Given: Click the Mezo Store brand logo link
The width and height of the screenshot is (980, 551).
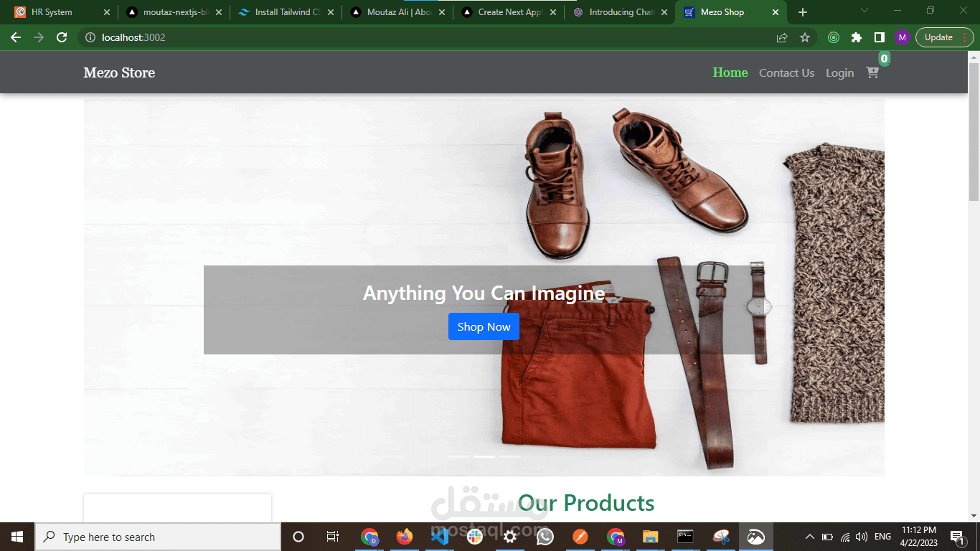Looking at the screenshot, I should point(119,72).
